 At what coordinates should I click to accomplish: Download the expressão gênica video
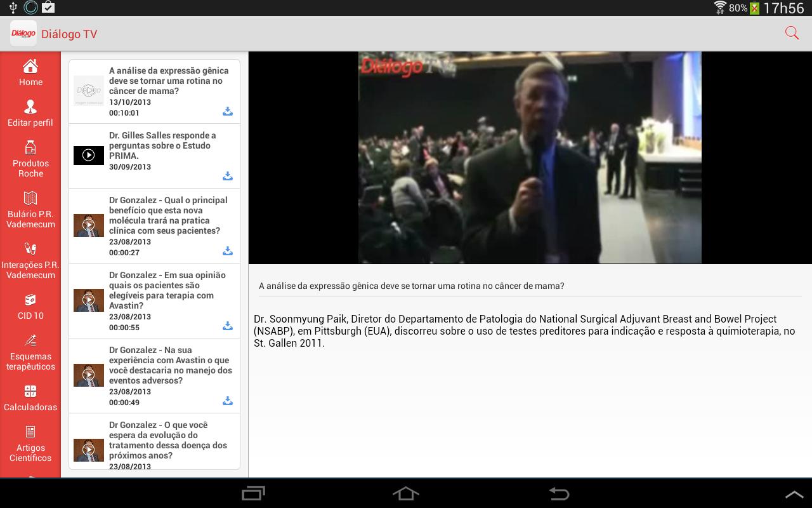[228, 112]
